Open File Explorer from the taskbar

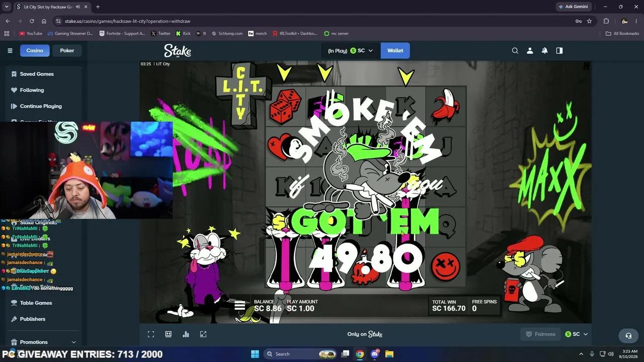[389, 354]
